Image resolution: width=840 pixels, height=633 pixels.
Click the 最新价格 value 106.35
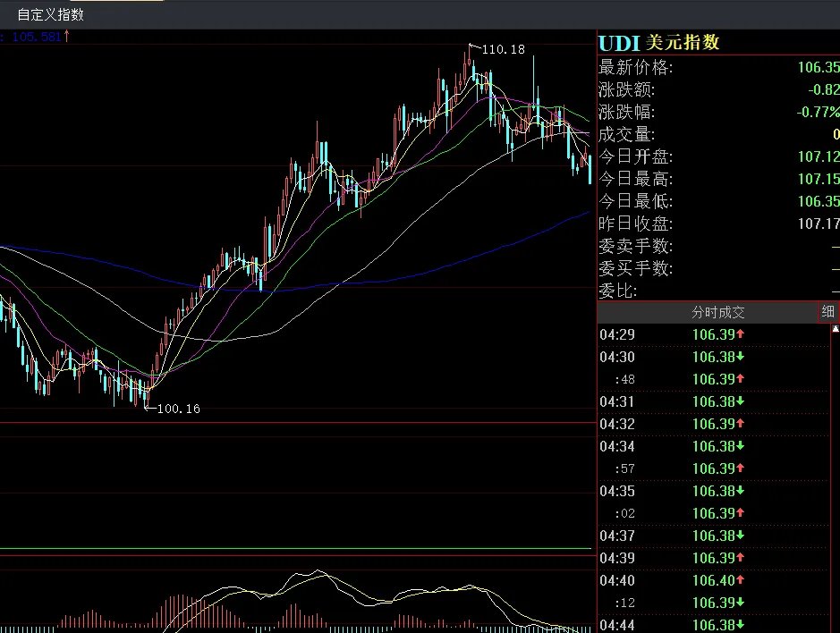(x=819, y=66)
